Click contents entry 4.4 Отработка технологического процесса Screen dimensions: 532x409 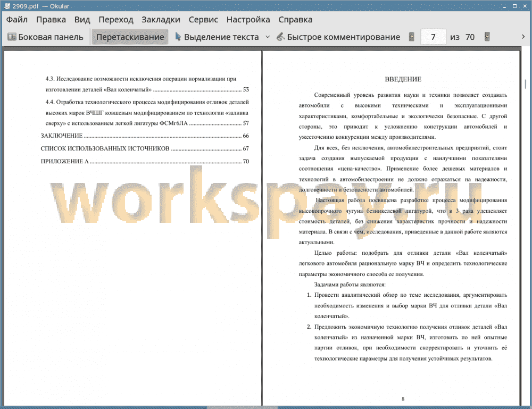[x=147, y=113]
